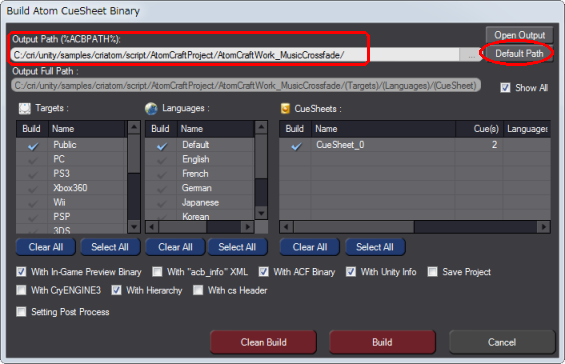
Task: Open the output path browse button
Action: (471, 55)
